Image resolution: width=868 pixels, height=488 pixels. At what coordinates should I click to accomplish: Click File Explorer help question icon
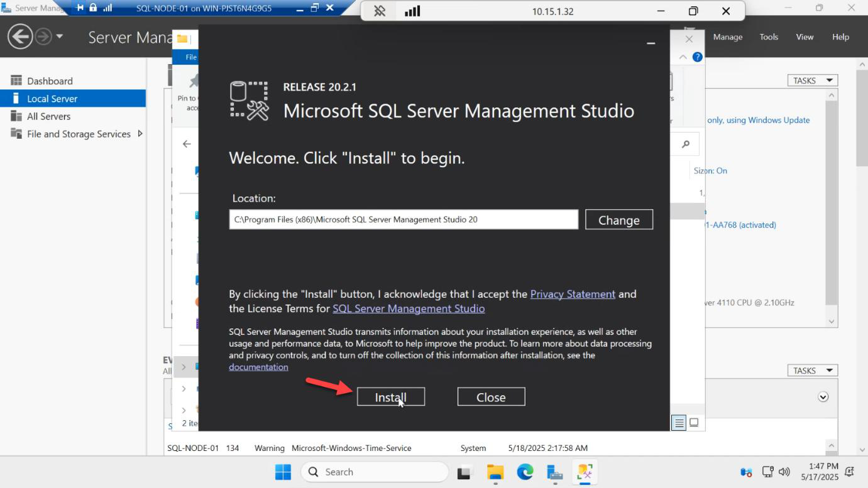click(x=697, y=57)
